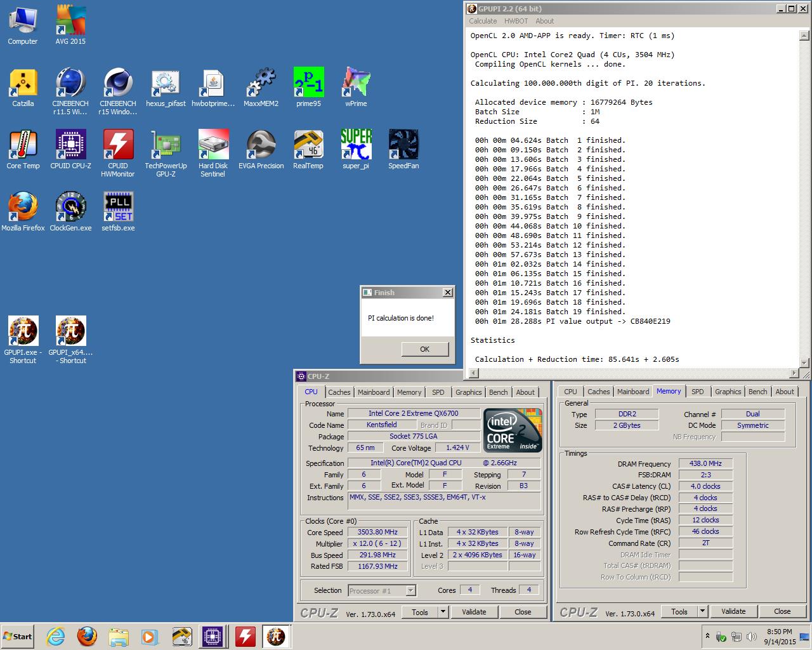Viewport: 812px width, 650px height.
Task: Switch to SPD tab in left CPU-Z
Action: pyautogui.click(x=438, y=392)
